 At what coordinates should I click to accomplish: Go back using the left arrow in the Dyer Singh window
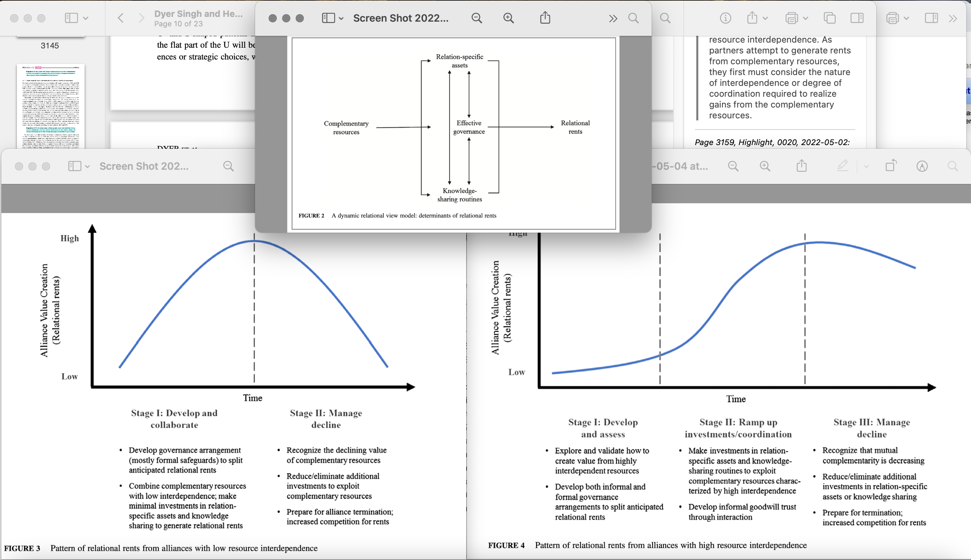[120, 18]
